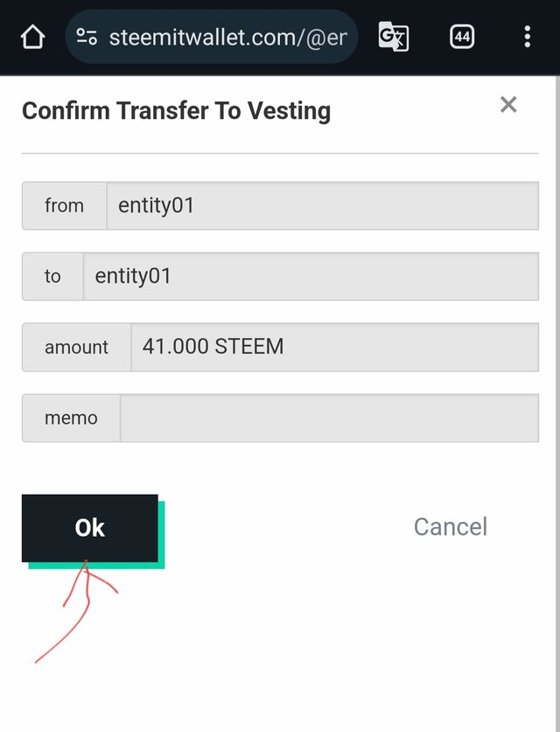Open the tab switcher showing 44 tabs
This screenshot has height=732, width=560.
pyautogui.click(x=462, y=37)
